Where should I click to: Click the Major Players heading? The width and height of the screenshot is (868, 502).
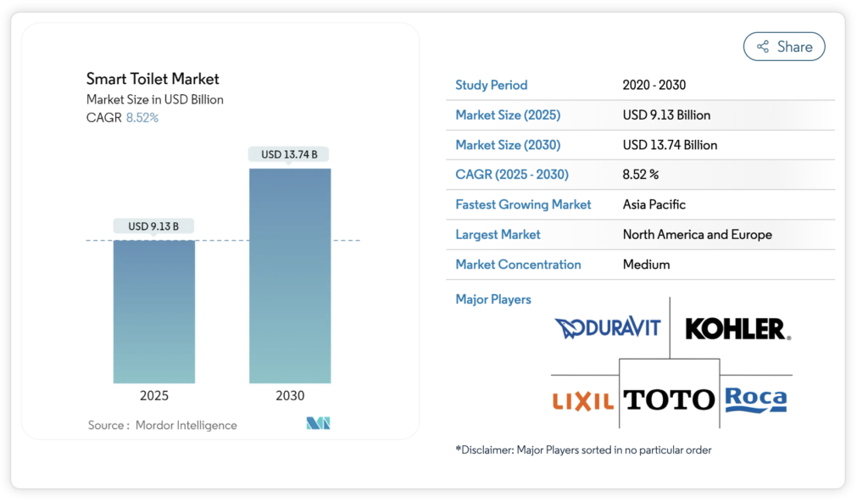coord(493,299)
